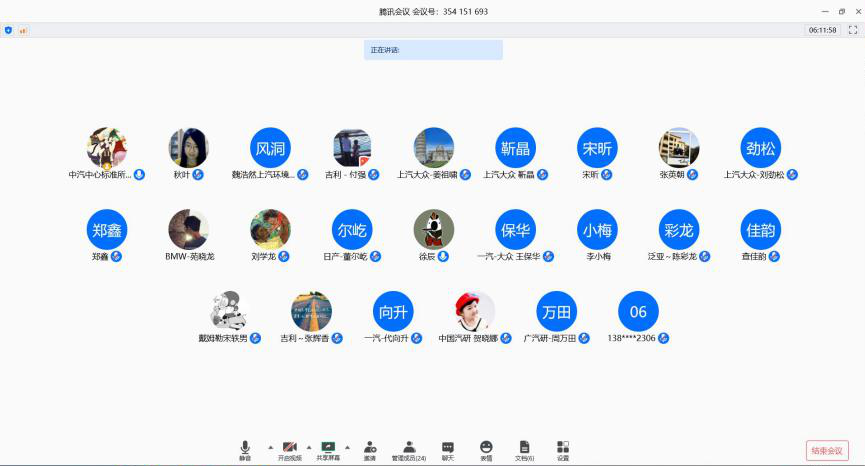
Task: Open the 表情 emoji reactions
Action: (486, 447)
